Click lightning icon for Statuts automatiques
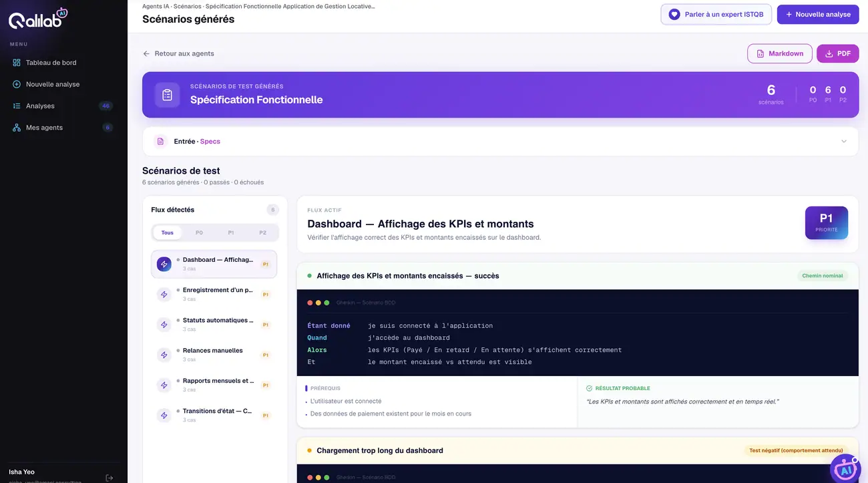This screenshot has height=483, width=868. pyautogui.click(x=164, y=325)
